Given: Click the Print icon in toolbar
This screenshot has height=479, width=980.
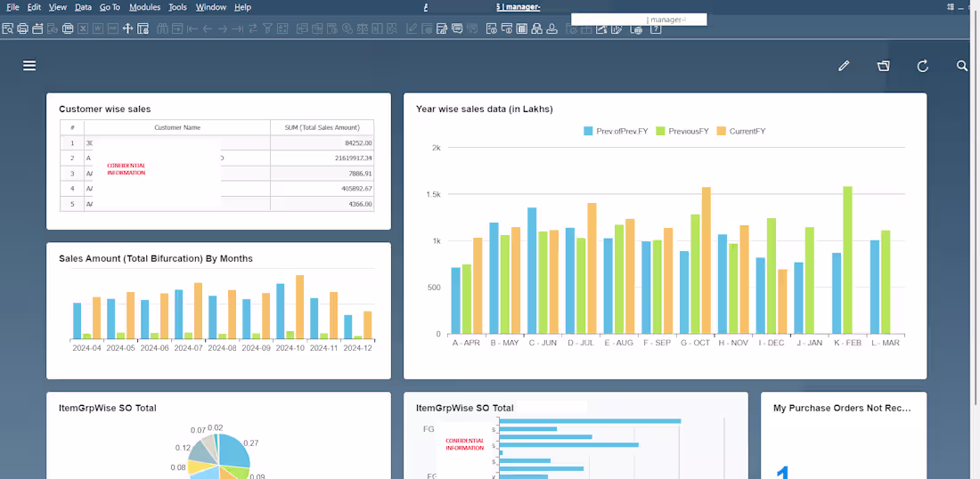Looking at the screenshot, I should [22, 28].
